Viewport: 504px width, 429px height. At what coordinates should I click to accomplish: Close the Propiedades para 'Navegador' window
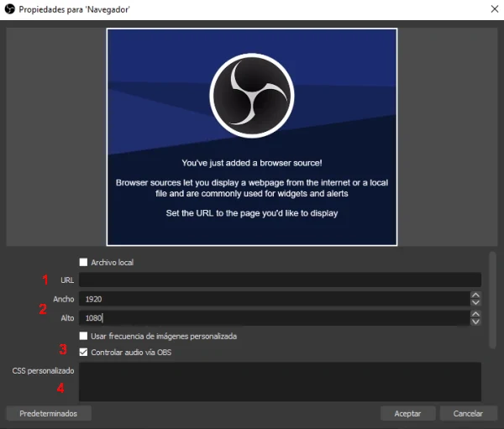pos(492,8)
